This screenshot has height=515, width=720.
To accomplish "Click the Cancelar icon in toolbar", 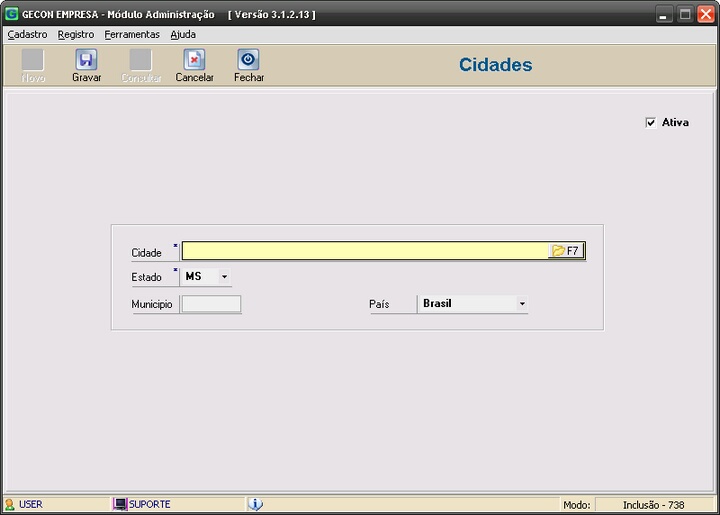I will tap(194, 60).
